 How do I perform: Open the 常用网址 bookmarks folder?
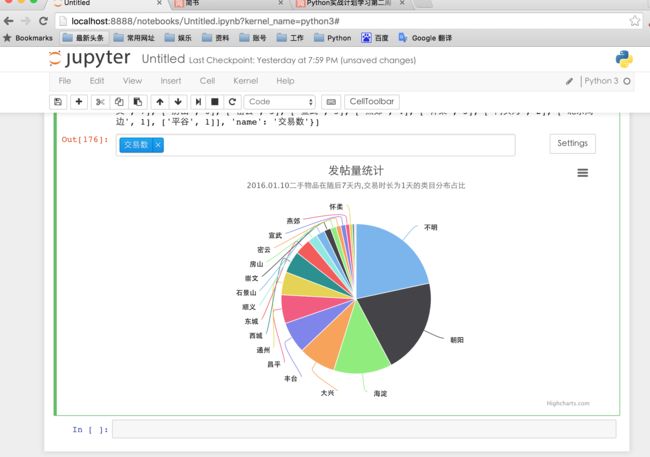coord(134,38)
